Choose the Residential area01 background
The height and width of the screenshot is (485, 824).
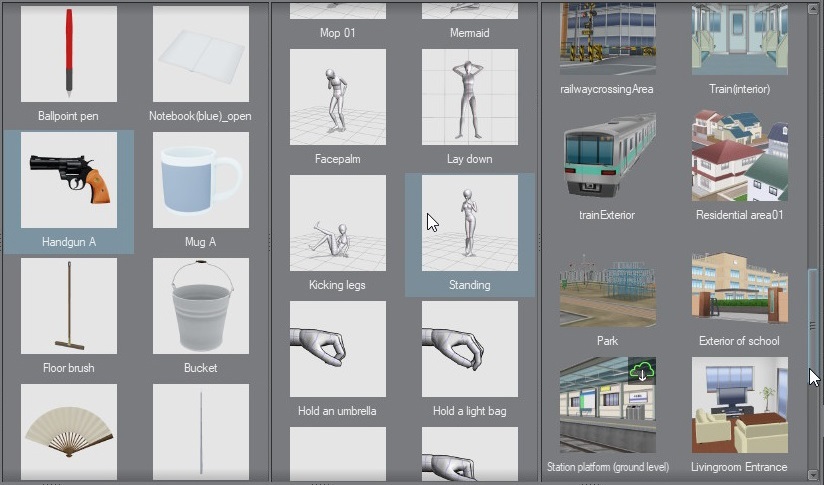(739, 156)
